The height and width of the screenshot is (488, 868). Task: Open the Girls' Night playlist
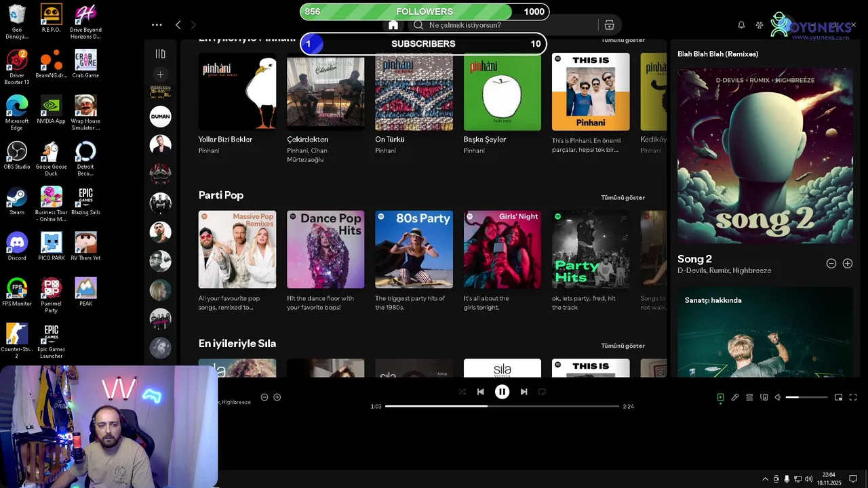coord(502,261)
